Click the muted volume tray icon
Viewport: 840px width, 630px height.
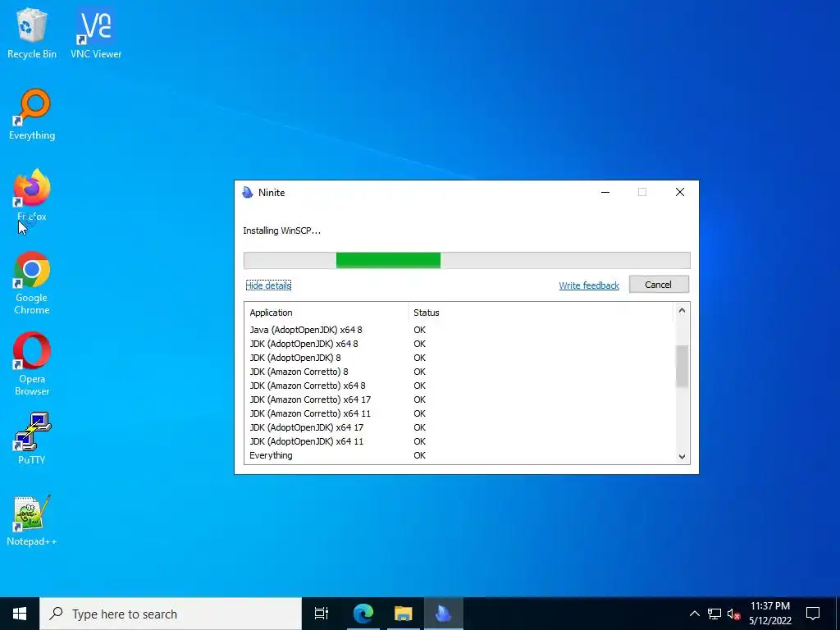coord(733,614)
